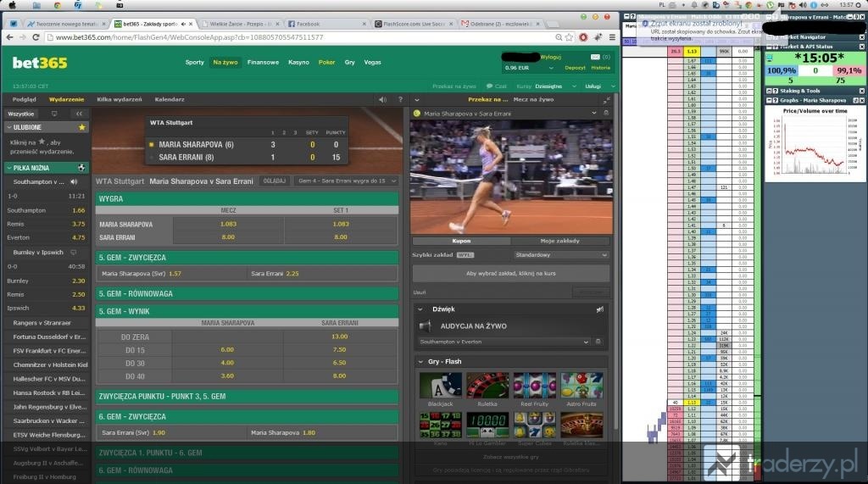Image resolution: width=868 pixels, height=484 pixels.
Task: Toggle Szybki zakład WYŁ switch
Action: (465, 255)
